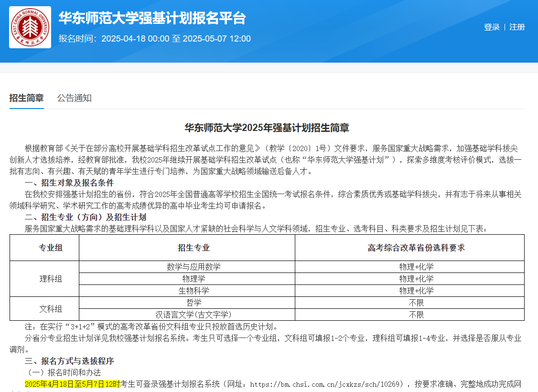Switch to the 招生简章 tab
This screenshot has width=538, height=392.
(x=26, y=98)
